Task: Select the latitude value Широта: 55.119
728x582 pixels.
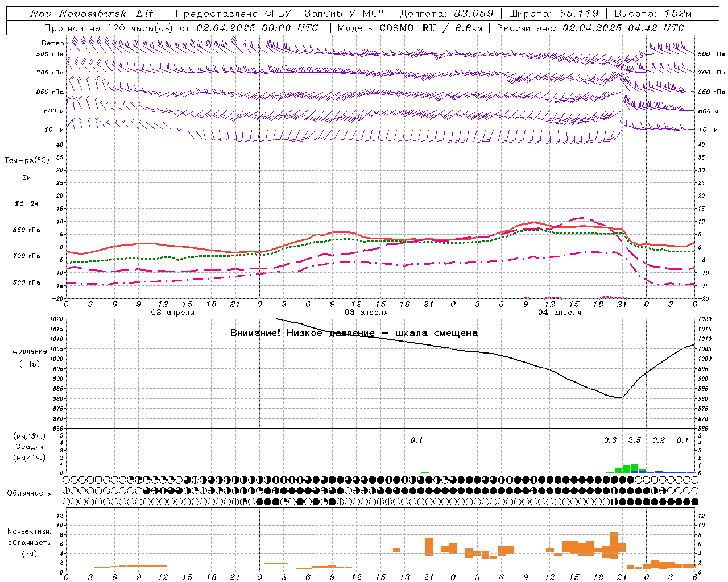Action: click(x=554, y=14)
